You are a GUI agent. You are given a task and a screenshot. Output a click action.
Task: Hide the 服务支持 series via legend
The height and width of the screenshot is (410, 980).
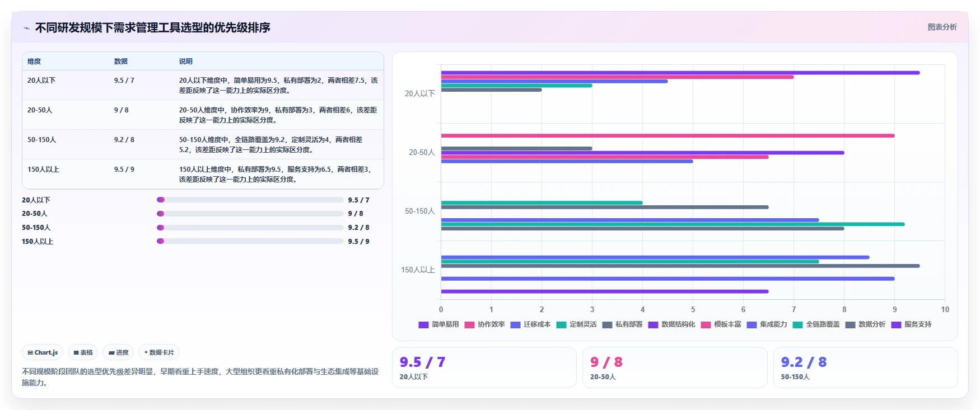[x=911, y=324]
